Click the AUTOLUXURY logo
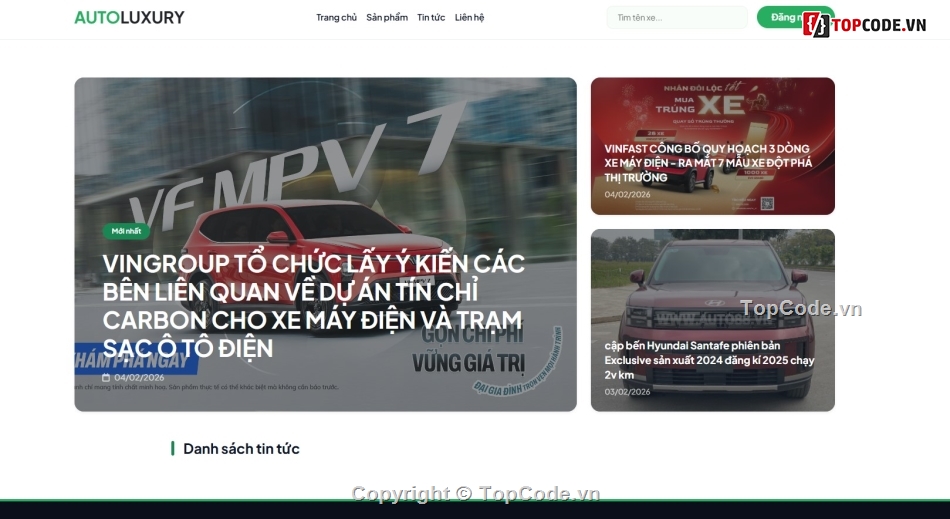The width and height of the screenshot is (950, 519). click(129, 18)
